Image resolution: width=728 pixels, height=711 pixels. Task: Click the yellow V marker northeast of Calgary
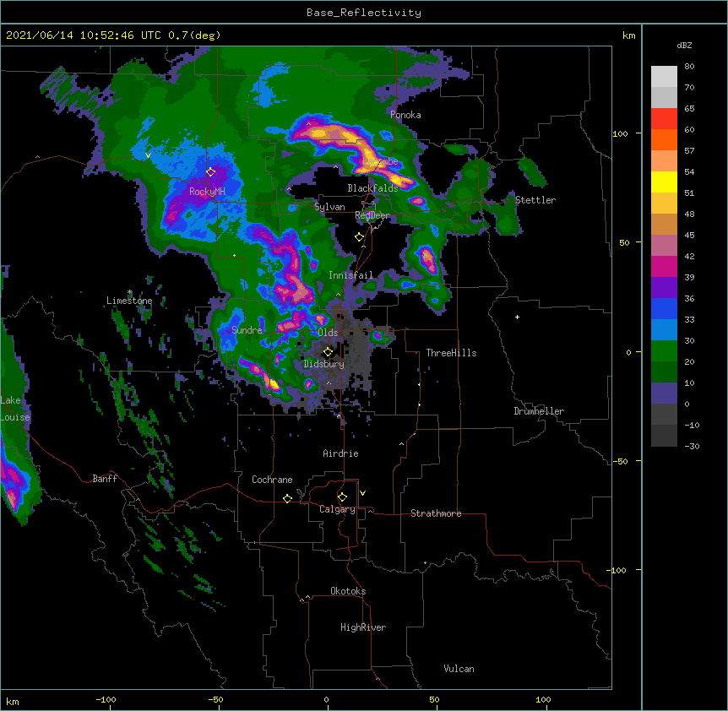click(x=362, y=493)
